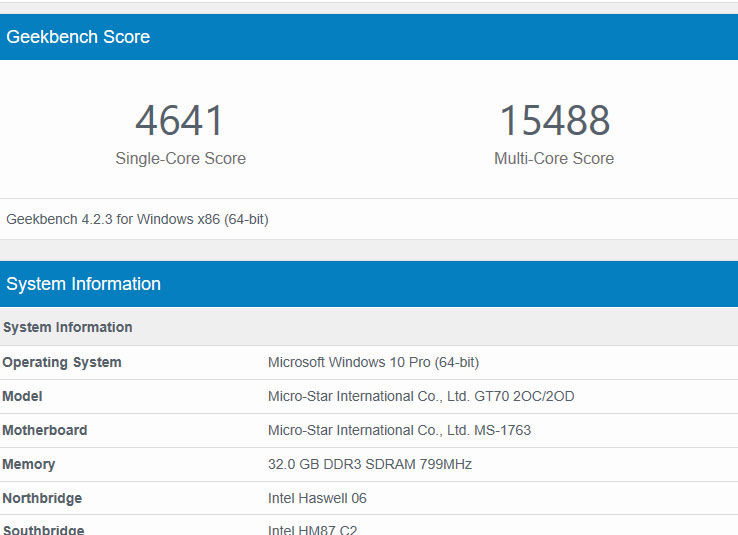Select the 'Intel HM87 C2' value

[x=313, y=529]
